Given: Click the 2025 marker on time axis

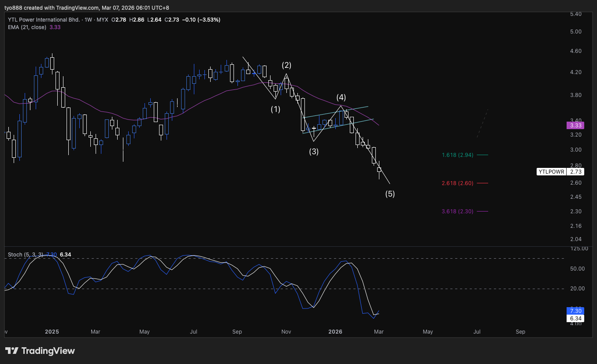Looking at the screenshot, I should click(x=52, y=331).
